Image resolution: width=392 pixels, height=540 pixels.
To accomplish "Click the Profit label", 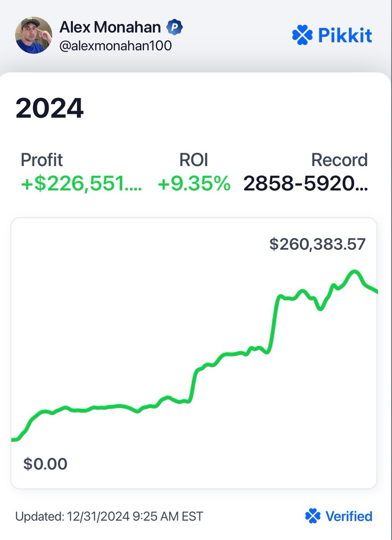I will click(x=42, y=160).
